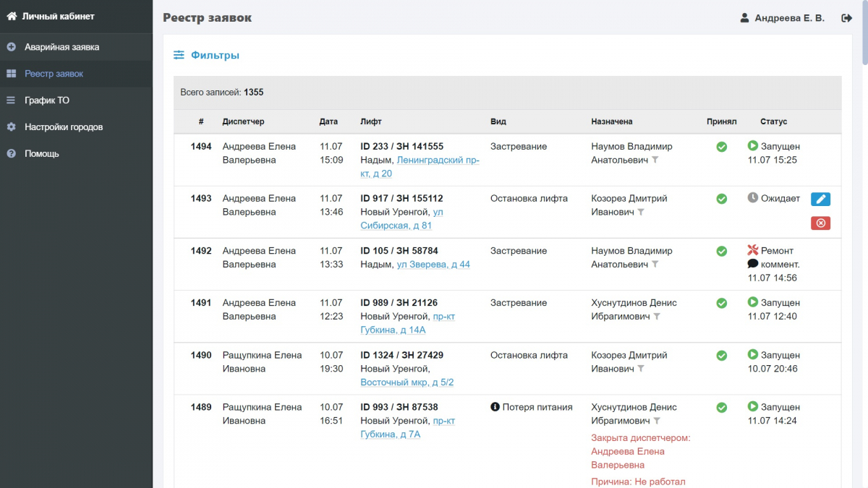Image resolution: width=868 pixels, height=488 pixels.
Task: Open Помощь in the sidebar
Action: [76, 154]
